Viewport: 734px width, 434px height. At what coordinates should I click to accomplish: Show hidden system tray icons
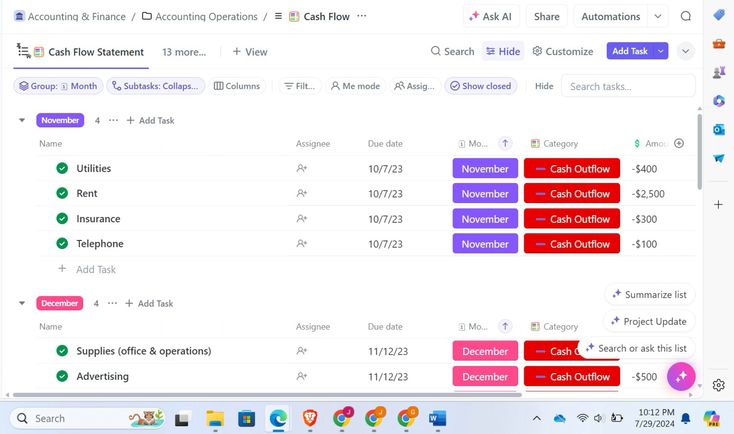pos(536,418)
